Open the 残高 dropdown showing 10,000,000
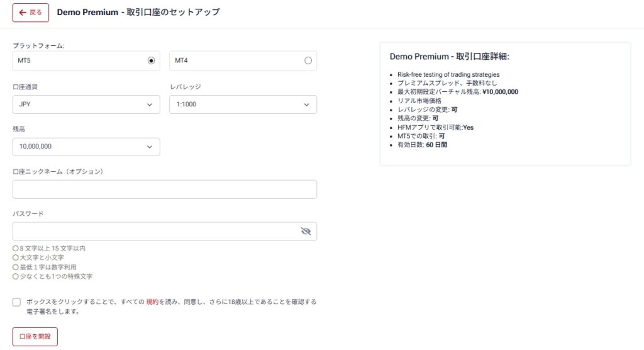644x350 pixels. tap(86, 147)
